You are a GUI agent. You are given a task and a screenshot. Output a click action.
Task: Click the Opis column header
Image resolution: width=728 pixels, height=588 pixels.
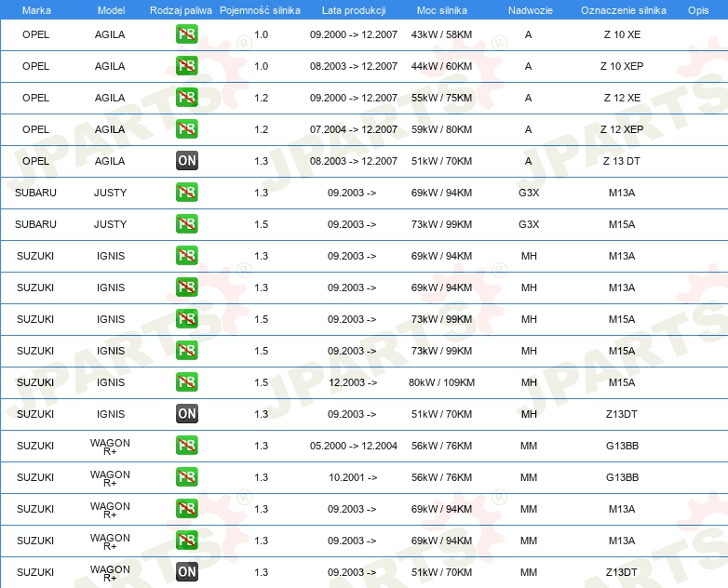[698, 10]
